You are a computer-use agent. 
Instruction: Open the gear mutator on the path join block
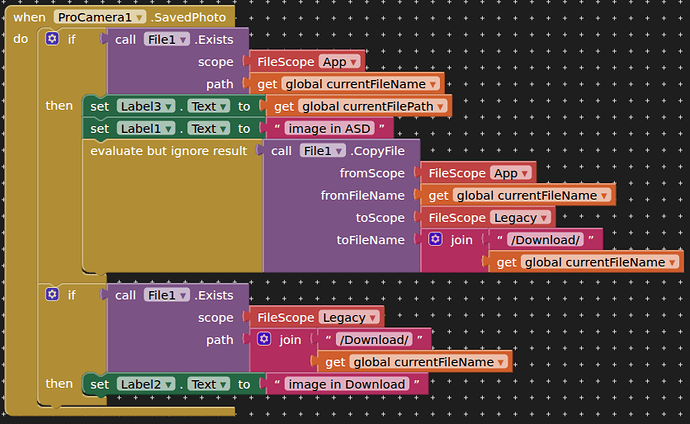(264, 340)
